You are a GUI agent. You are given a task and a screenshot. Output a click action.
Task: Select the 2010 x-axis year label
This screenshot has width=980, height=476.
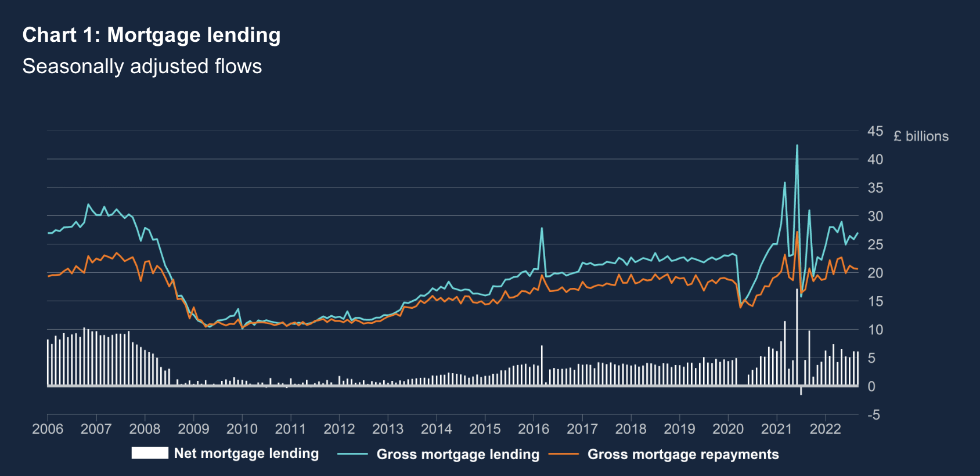click(242, 429)
